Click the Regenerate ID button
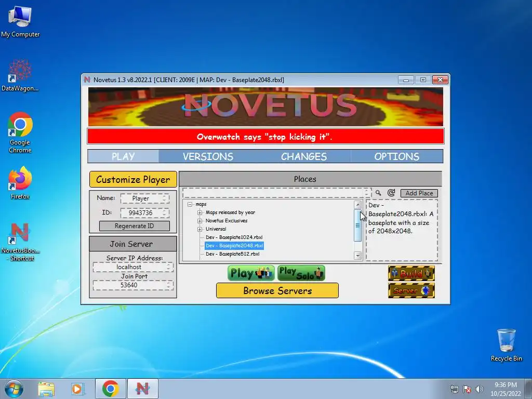The image size is (532, 399). point(135,226)
